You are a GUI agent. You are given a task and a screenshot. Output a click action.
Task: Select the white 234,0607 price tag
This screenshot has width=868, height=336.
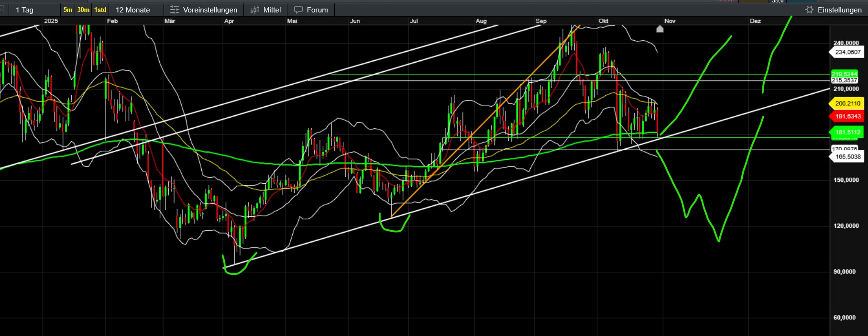pyautogui.click(x=847, y=52)
